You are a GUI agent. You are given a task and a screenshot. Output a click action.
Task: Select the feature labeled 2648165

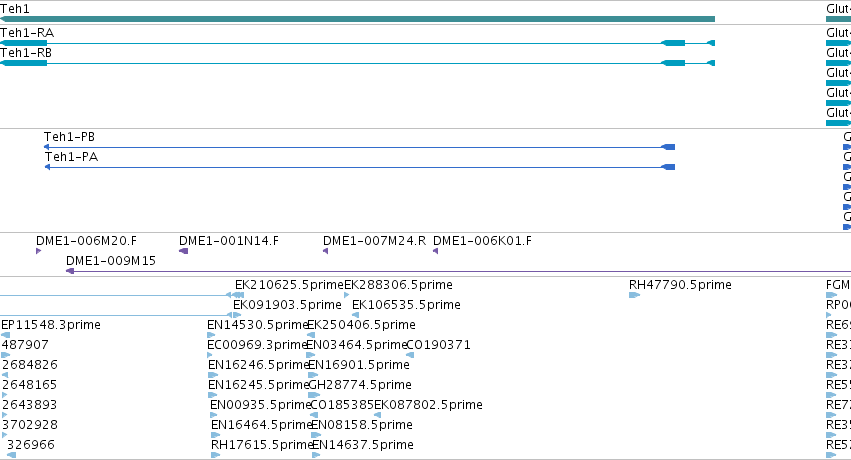pos(29,385)
